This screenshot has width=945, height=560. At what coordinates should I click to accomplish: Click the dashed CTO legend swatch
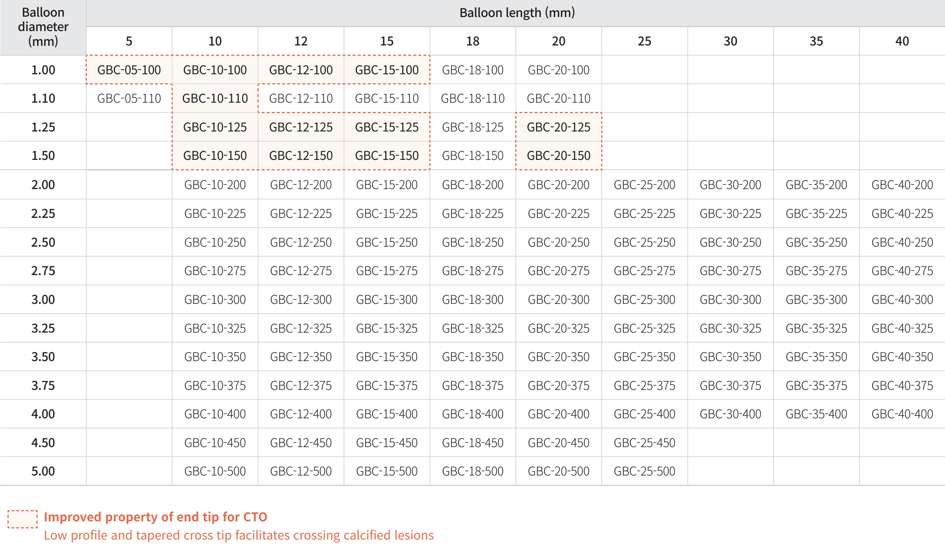23,519
